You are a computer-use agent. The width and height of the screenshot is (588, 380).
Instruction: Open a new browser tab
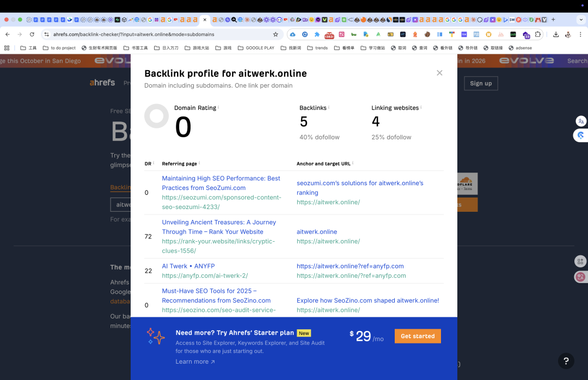click(x=553, y=20)
